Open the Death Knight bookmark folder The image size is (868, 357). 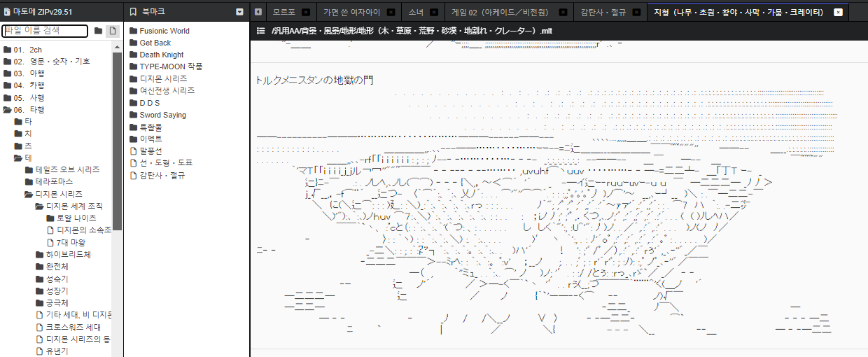click(161, 55)
